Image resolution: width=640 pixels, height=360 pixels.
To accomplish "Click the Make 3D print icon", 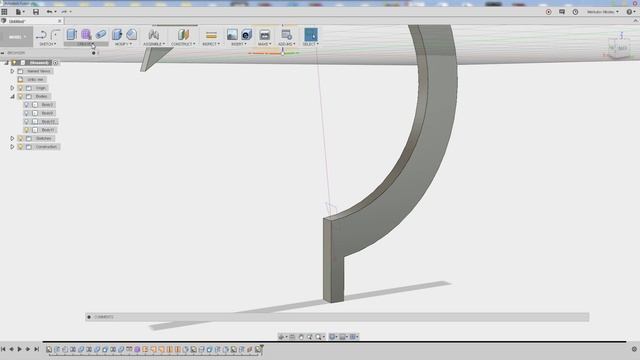I will [264, 35].
